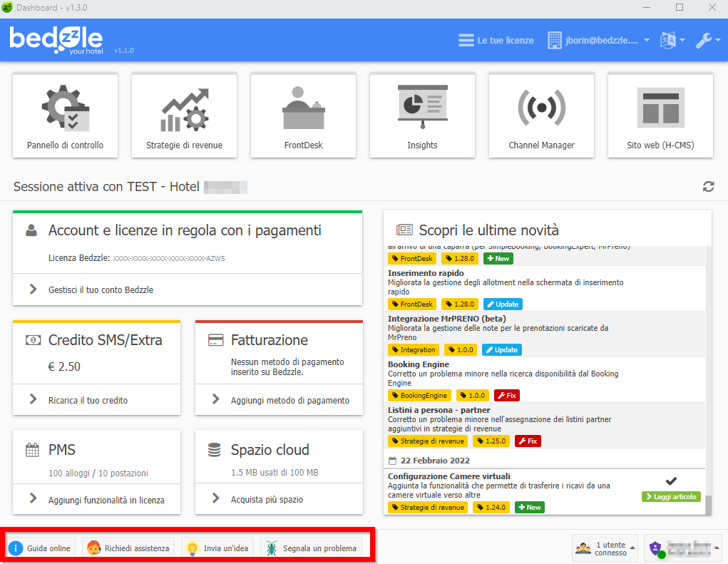Click the New tag under Camere virtuali
Image resolution: width=728 pixels, height=564 pixels.
point(530,508)
